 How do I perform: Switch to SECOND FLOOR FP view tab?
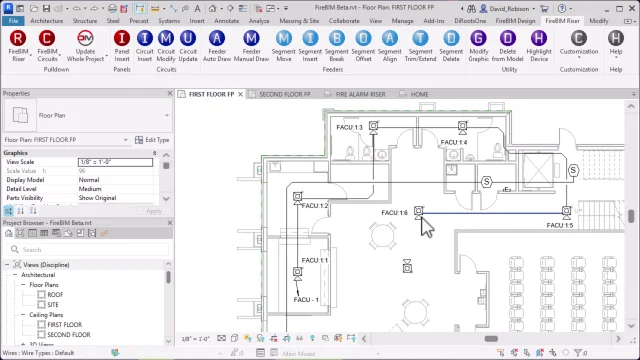[x=284, y=94]
